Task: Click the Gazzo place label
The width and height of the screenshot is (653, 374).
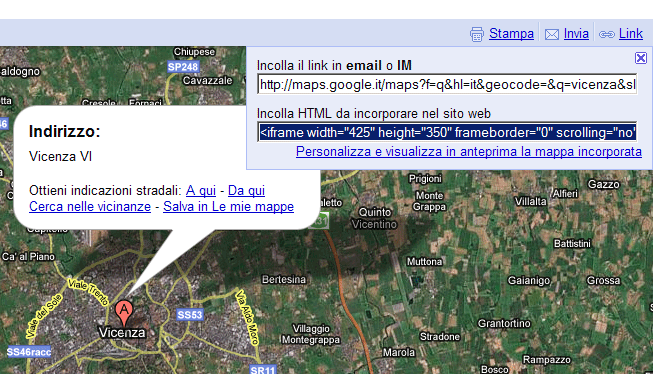Action: pyautogui.click(x=603, y=184)
